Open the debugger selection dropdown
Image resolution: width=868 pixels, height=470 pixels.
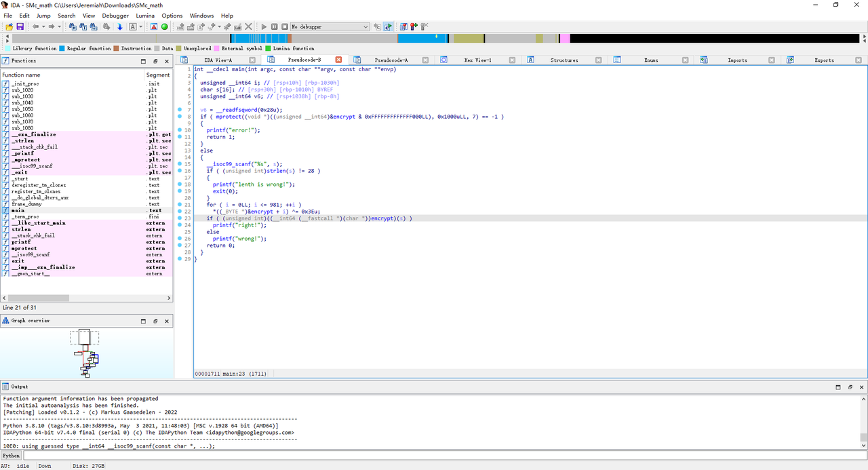366,26
